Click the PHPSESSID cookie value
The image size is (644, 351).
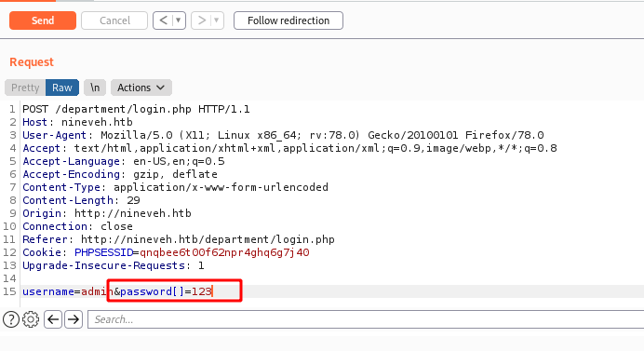(x=224, y=252)
